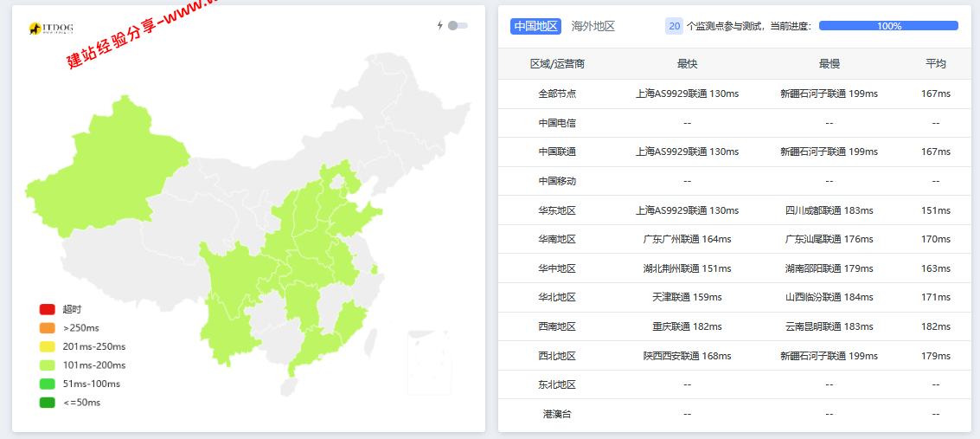
Task: Click the 平均 column header
Action: click(x=936, y=64)
